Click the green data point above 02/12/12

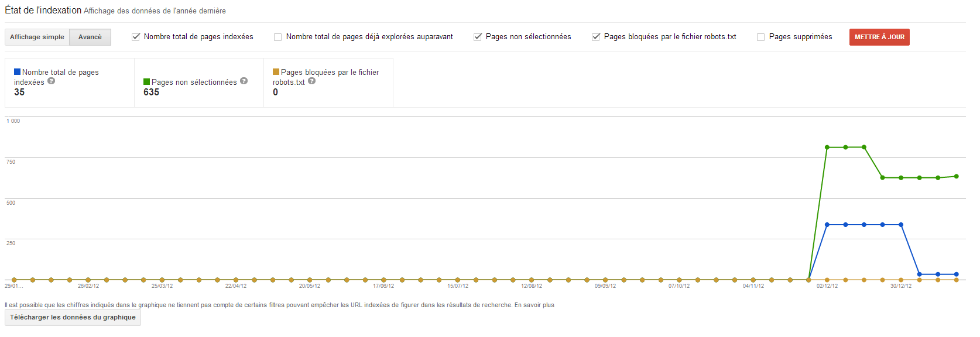[x=827, y=147]
